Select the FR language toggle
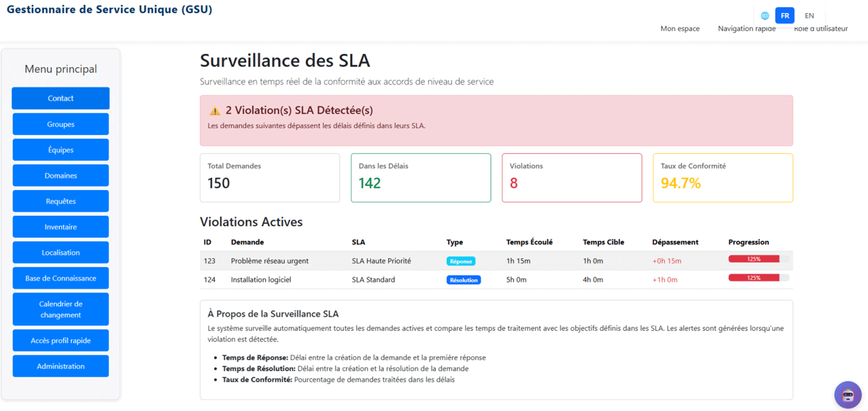The height and width of the screenshot is (411, 868). pyautogui.click(x=785, y=15)
